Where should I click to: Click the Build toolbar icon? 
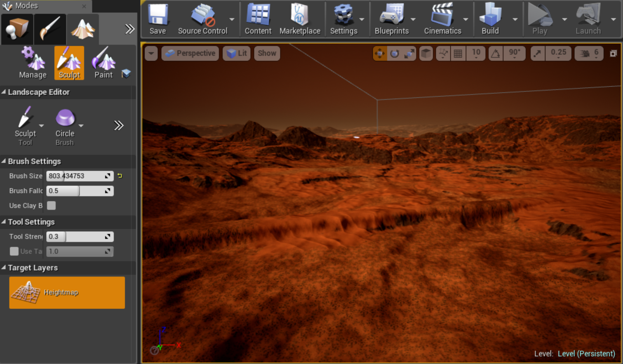pyautogui.click(x=490, y=19)
